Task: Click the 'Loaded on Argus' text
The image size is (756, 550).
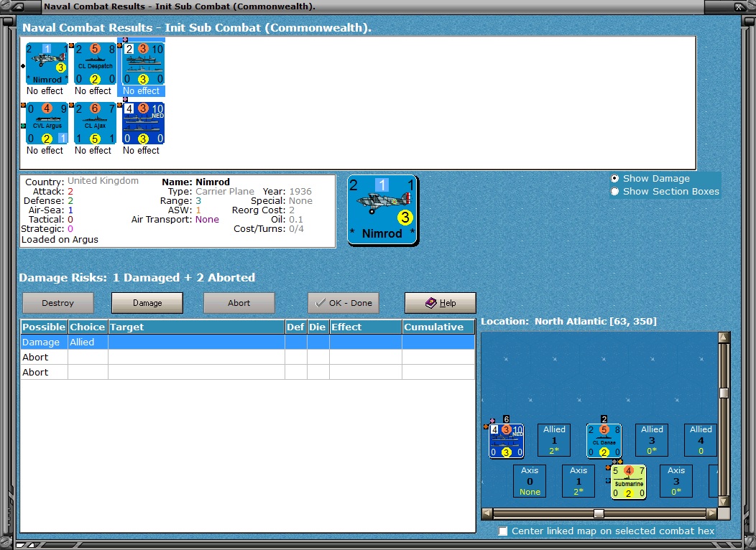Action: pyautogui.click(x=60, y=239)
